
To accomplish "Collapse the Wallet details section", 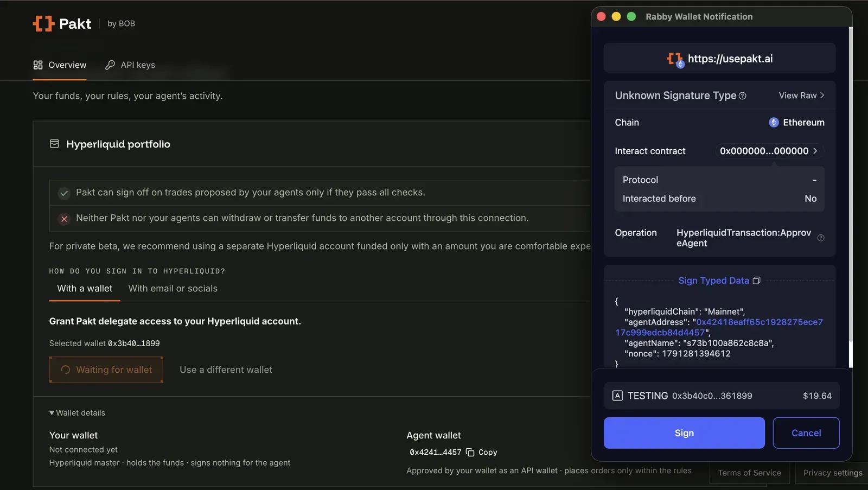I will (77, 413).
